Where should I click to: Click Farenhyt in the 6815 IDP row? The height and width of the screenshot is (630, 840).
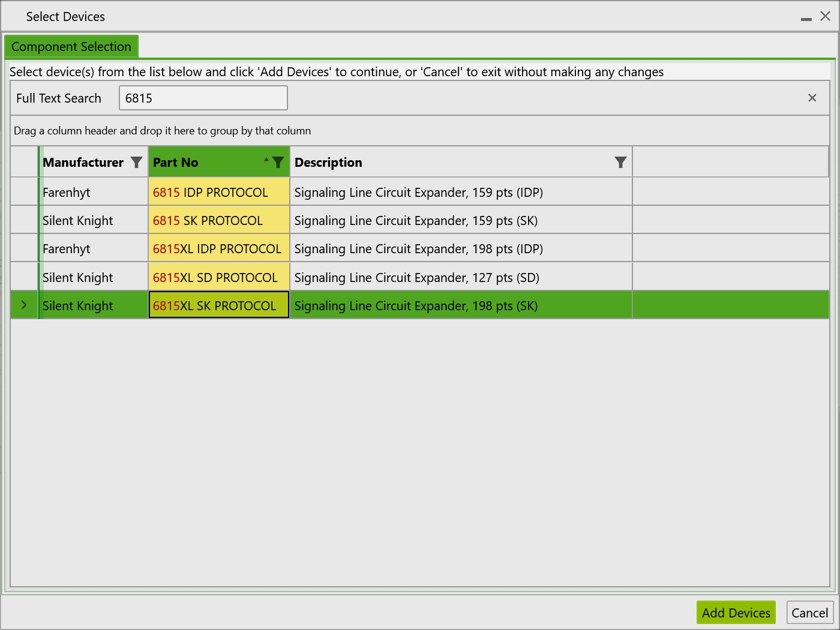pyautogui.click(x=67, y=193)
